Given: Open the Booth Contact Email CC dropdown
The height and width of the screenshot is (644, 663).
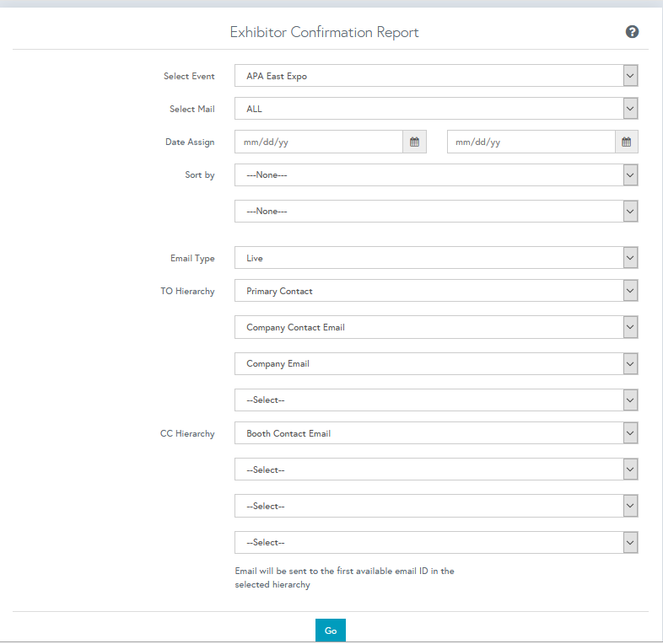Looking at the screenshot, I should point(435,433).
